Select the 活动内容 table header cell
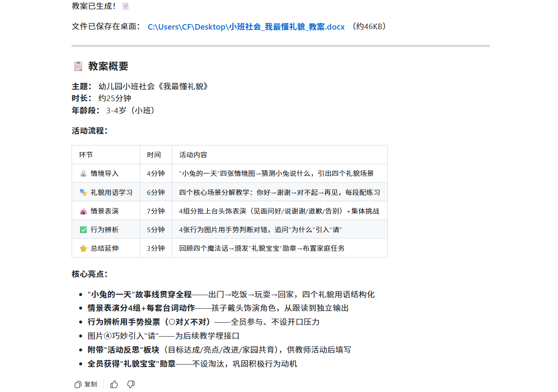The height and width of the screenshot is (392, 558). [x=280, y=155]
